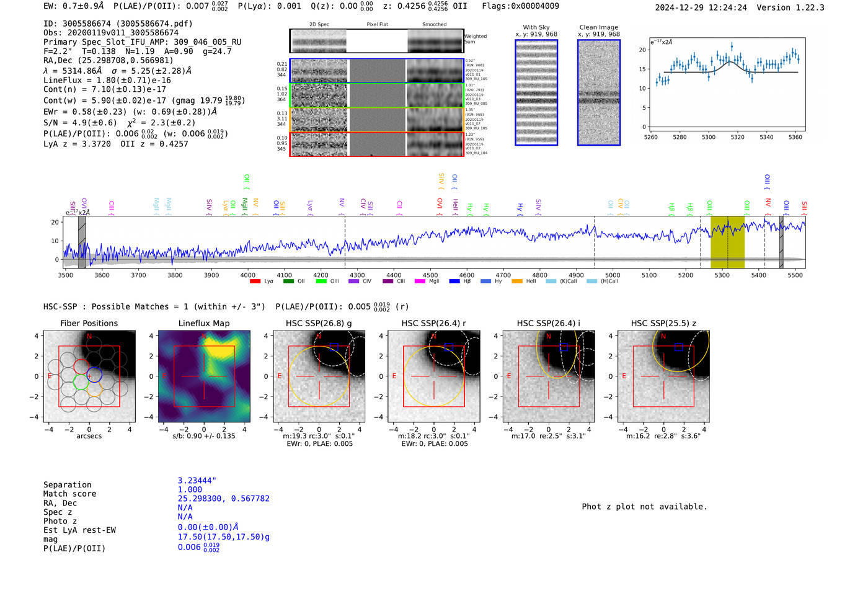Select the blue-bordered 2D fiber spectrum row
868x591 pixels.
[377, 71]
